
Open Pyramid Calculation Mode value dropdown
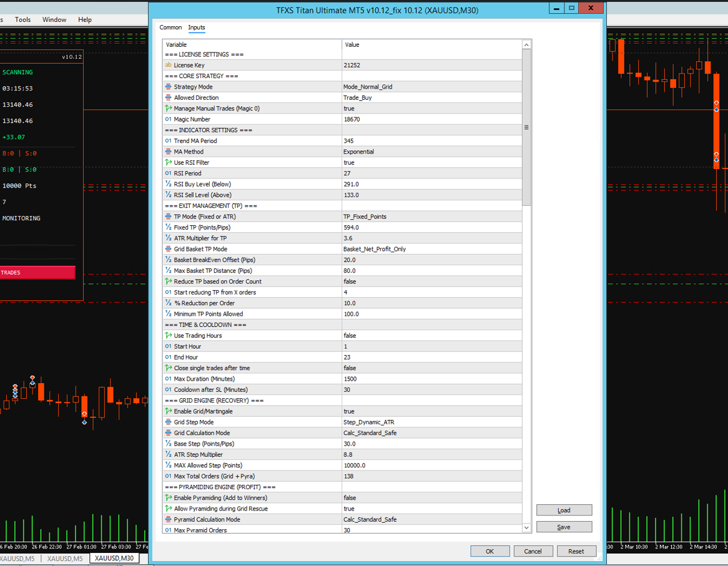(x=432, y=520)
